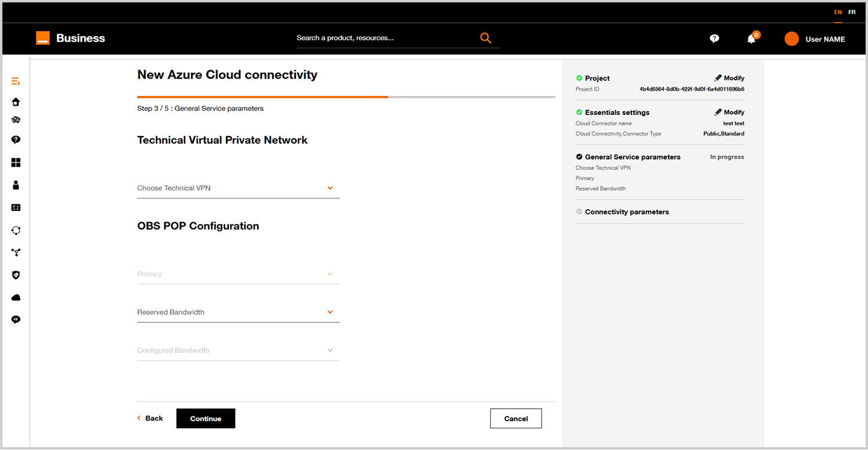Click the 'Technical Virtual Private Network' heading
This screenshot has width=868, height=450.
click(222, 140)
